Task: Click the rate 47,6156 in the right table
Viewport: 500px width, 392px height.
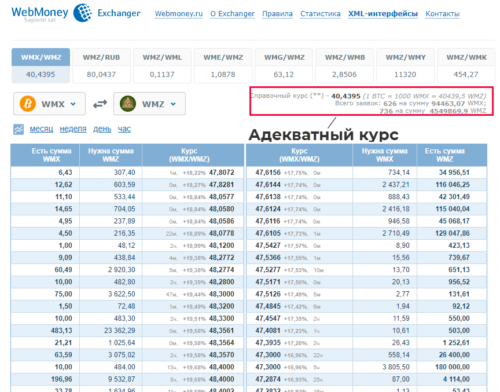Action: 268,172
